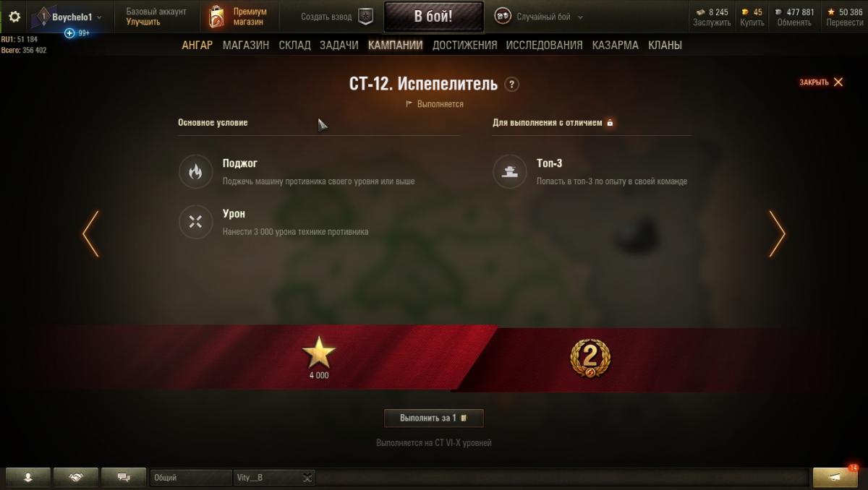Go to previous mission with left arrow
Image resolution: width=868 pixels, height=490 pixels.
[x=90, y=233]
